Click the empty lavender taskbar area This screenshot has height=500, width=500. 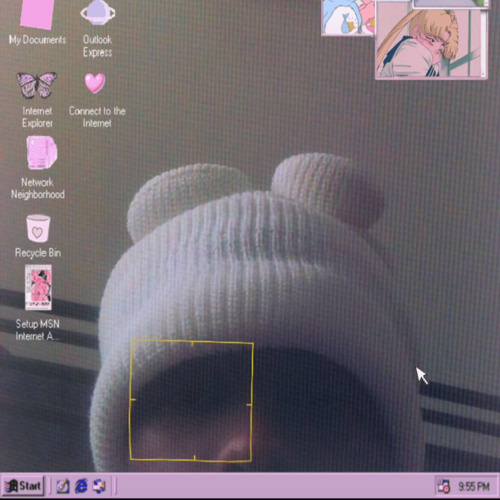coord(275,486)
